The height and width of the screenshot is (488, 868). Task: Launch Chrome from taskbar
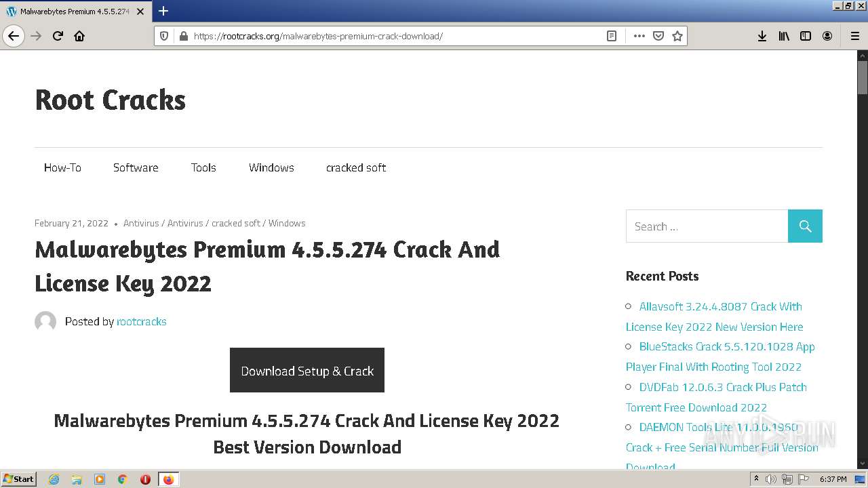[123, 479]
